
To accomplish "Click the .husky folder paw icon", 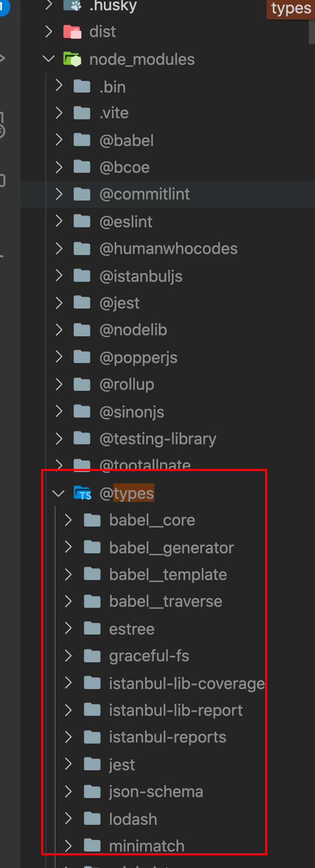I will 72,6.
